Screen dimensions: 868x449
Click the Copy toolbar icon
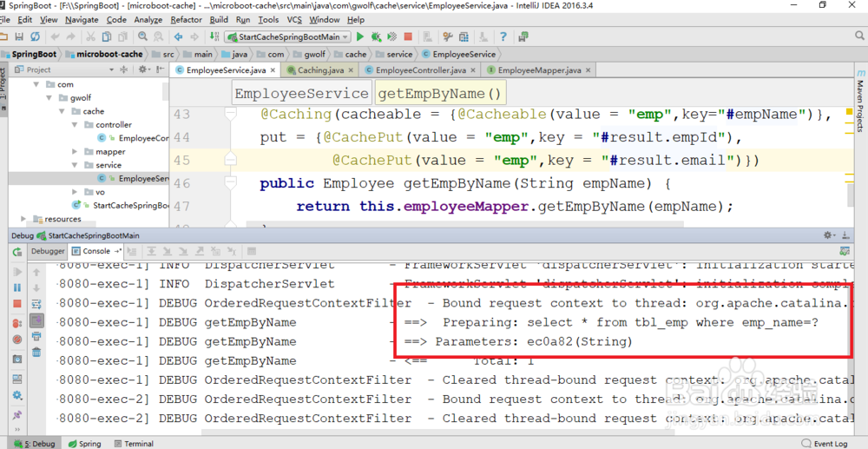coord(106,37)
